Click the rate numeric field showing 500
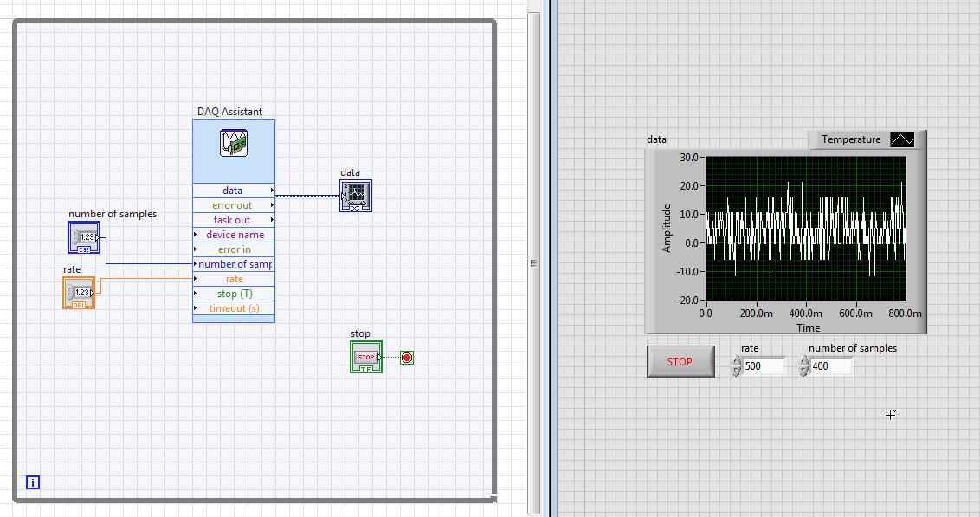 coord(764,366)
